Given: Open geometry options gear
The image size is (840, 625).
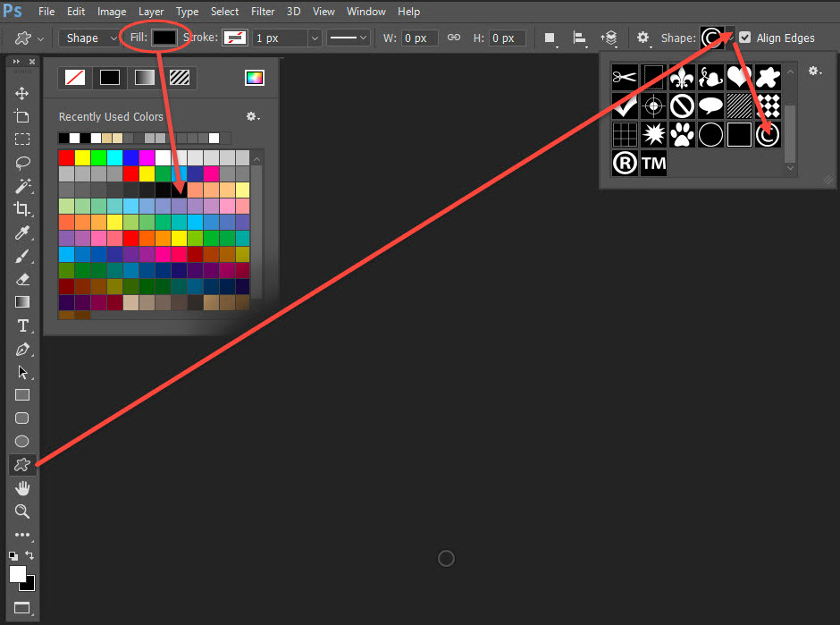Looking at the screenshot, I should pos(643,38).
